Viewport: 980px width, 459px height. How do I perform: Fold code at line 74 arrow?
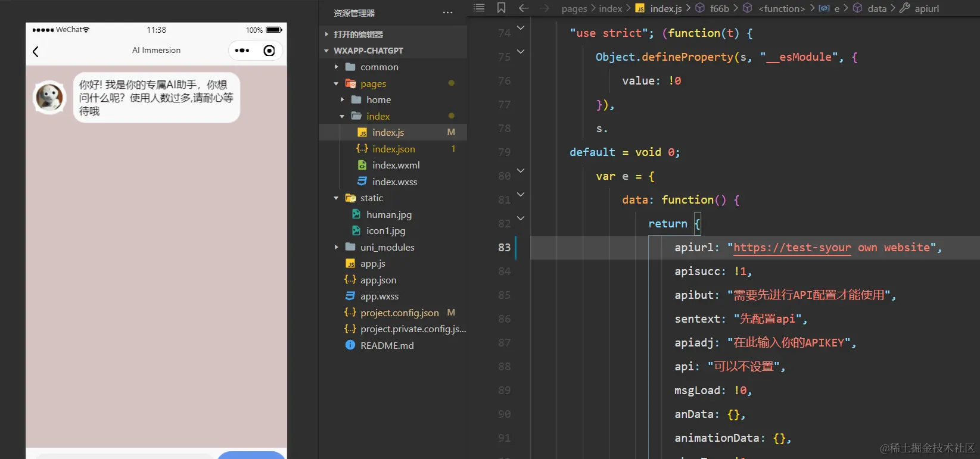click(x=521, y=27)
